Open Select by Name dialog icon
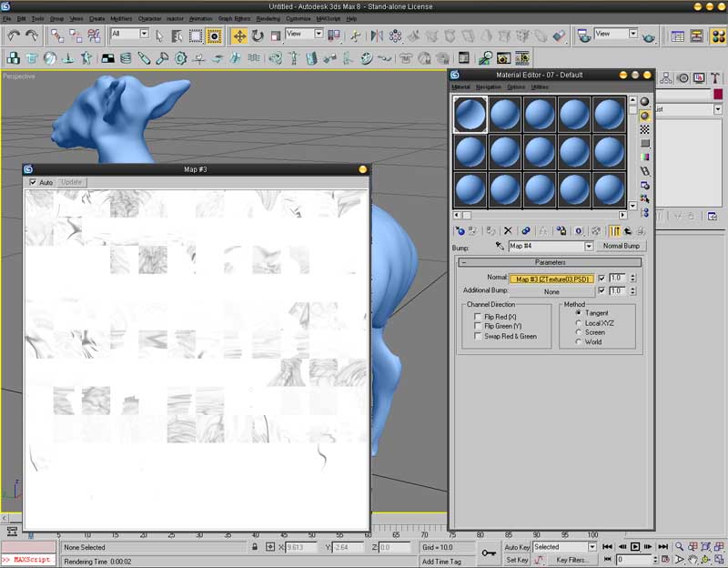728x568 pixels. click(177, 35)
